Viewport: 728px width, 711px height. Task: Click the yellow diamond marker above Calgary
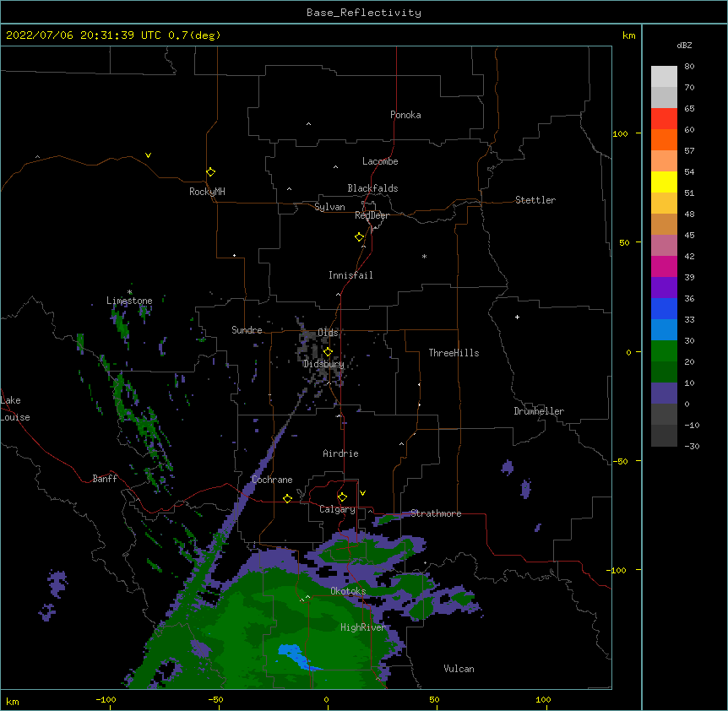(342, 497)
